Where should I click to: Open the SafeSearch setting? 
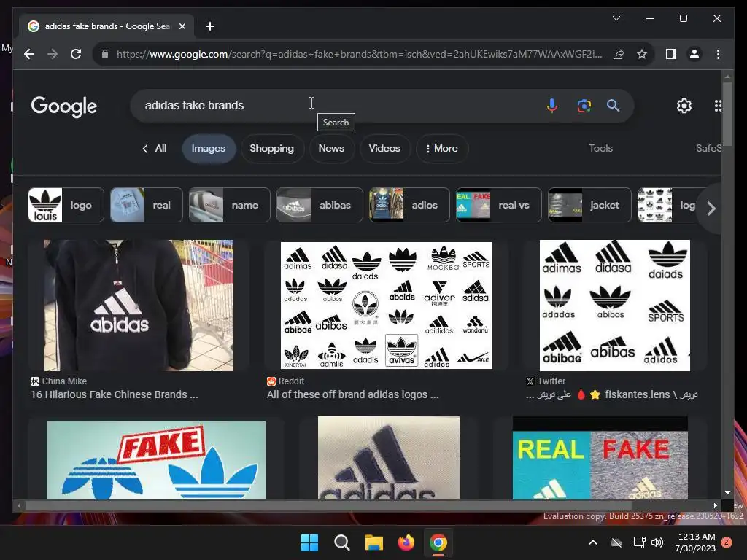click(x=708, y=148)
